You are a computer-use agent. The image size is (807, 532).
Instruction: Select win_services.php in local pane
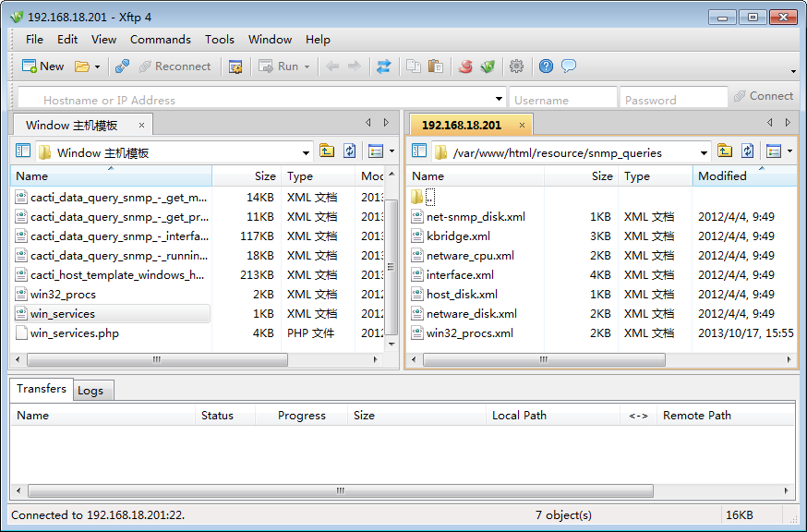[75, 333]
